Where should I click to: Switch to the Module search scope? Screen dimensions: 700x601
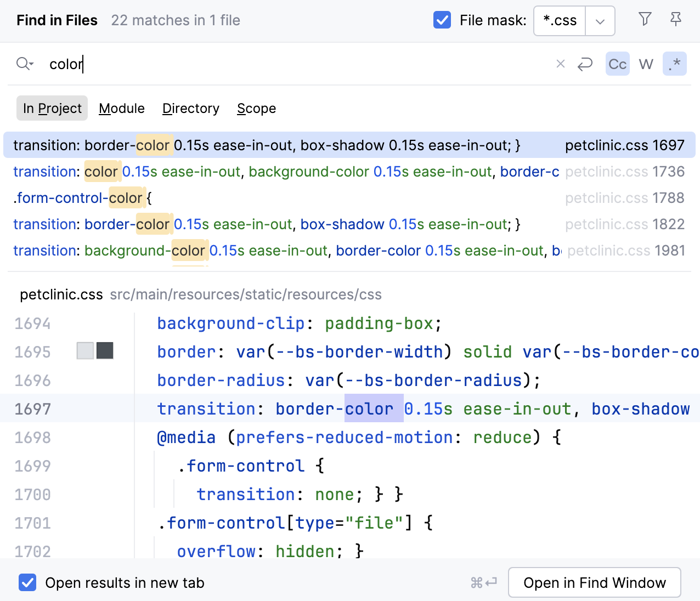point(121,108)
